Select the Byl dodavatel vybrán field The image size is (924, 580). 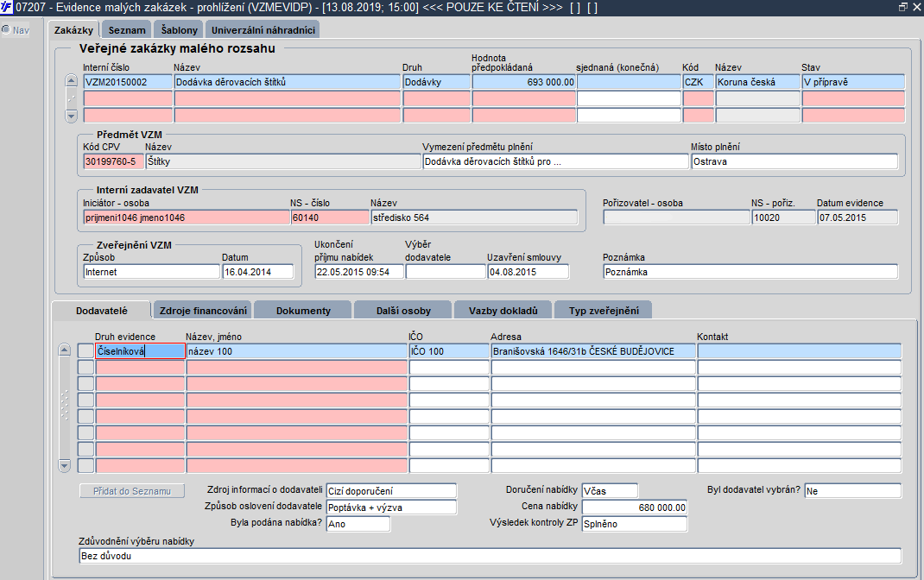(852, 491)
